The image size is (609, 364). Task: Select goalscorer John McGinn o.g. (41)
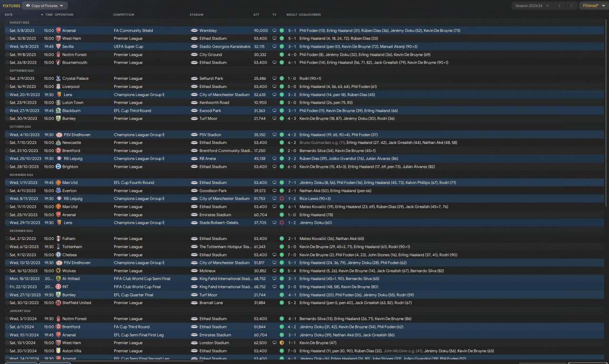tap(403, 351)
